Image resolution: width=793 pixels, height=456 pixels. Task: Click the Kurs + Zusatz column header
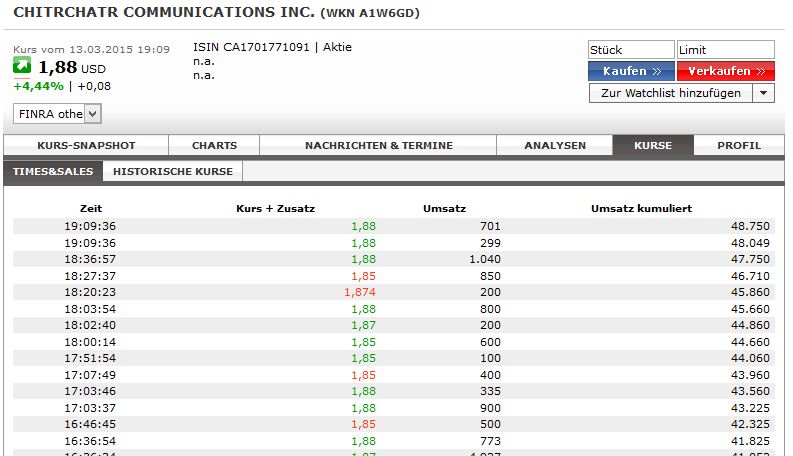[275, 208]
